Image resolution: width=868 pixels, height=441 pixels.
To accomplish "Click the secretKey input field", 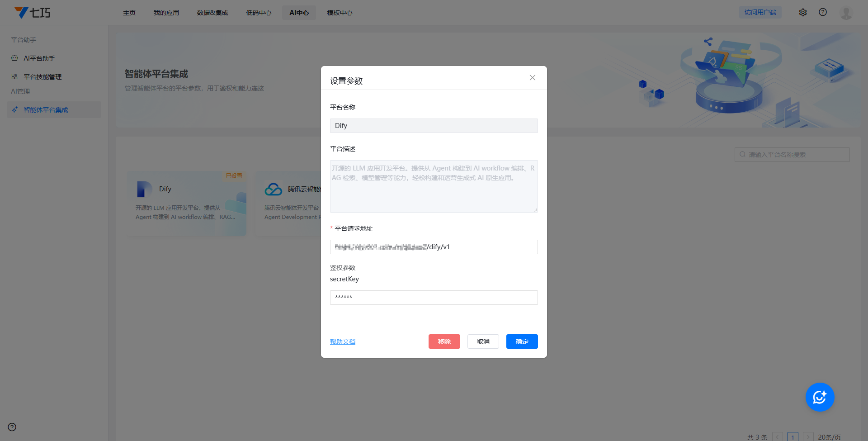I will pyautogui.click(x=434, y=298).
